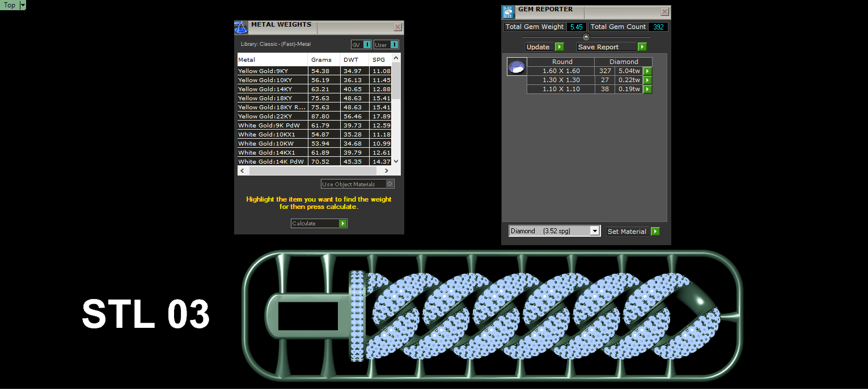
Task: Open the Top viewport dropdown arrow
Action: (23, 5)
